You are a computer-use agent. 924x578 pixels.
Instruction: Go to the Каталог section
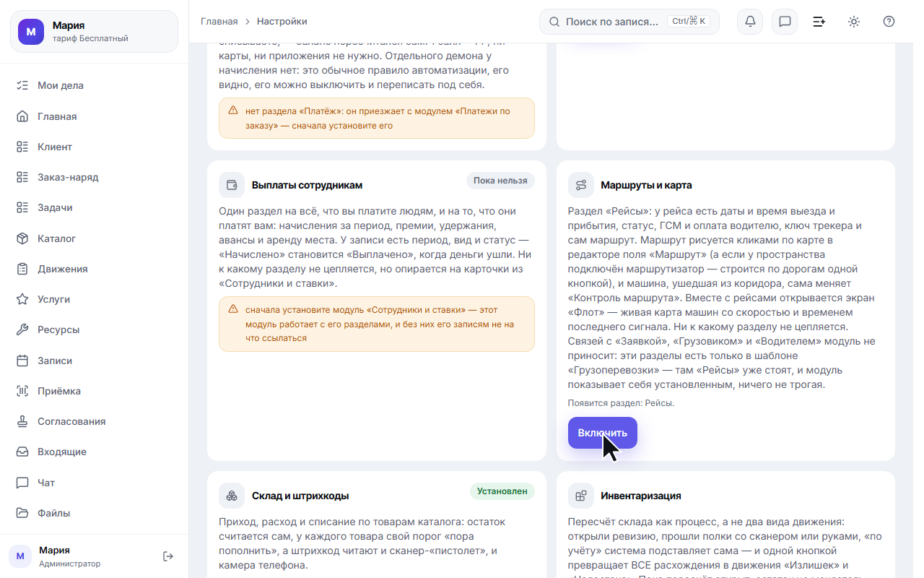pyautogui.click(x=94, y=238)
